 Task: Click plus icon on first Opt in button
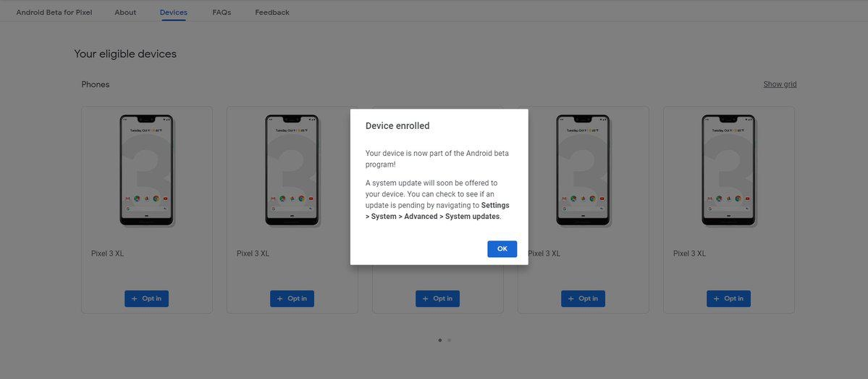click(x=135, y=299)
